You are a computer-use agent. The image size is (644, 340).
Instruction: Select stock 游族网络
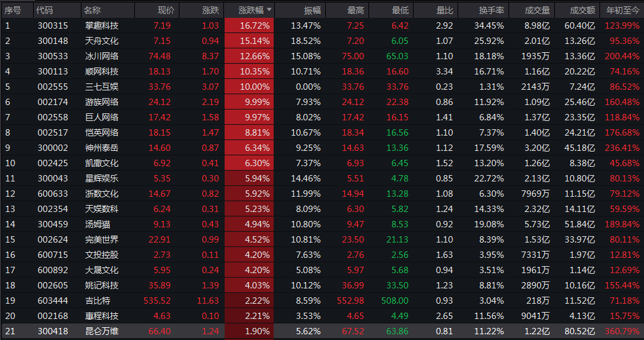pos(101,102)
